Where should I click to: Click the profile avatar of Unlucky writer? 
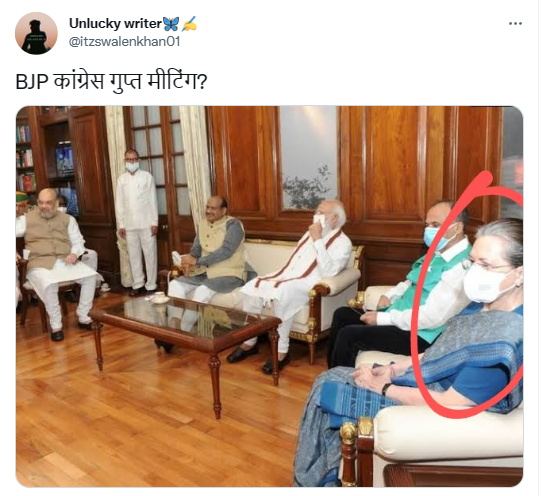tap(36, 33)
